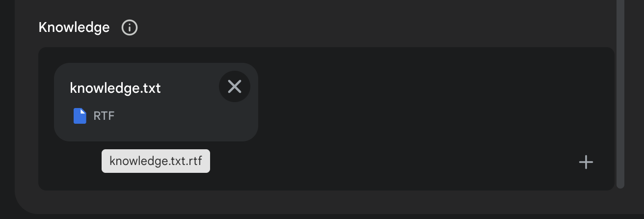Show information about the Knowledge section
This screenshot has width=644, height=219.
(x=130, y=27)
